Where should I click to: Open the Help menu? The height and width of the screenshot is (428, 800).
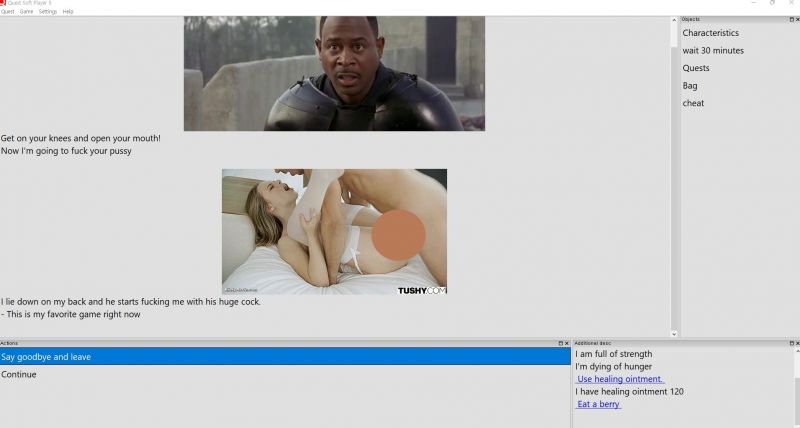pyautogui.click(x=68, y=11)
